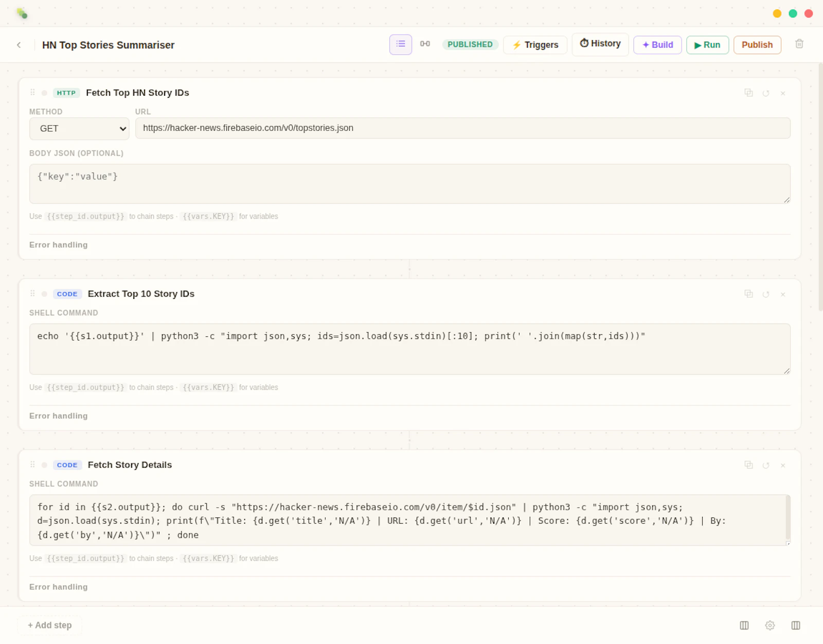Image resolution: width=823 pixels, height=644 pixels.
Task: Click into the Body JSON textarea
Action: 409,184
